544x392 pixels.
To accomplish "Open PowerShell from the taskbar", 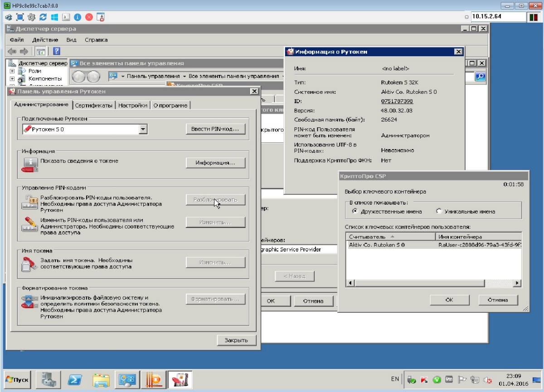I will [x=75, y=379].
